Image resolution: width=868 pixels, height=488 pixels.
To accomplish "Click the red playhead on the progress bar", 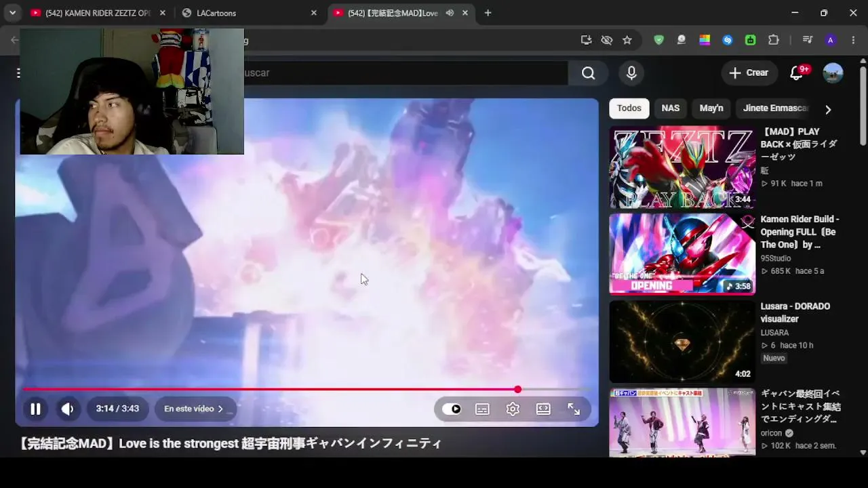I will coord(517,389).
